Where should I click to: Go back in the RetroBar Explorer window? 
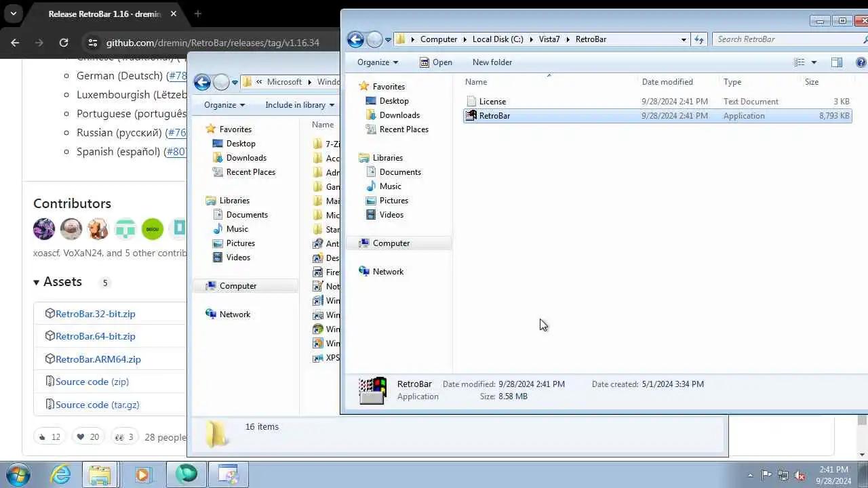[355, 39]
